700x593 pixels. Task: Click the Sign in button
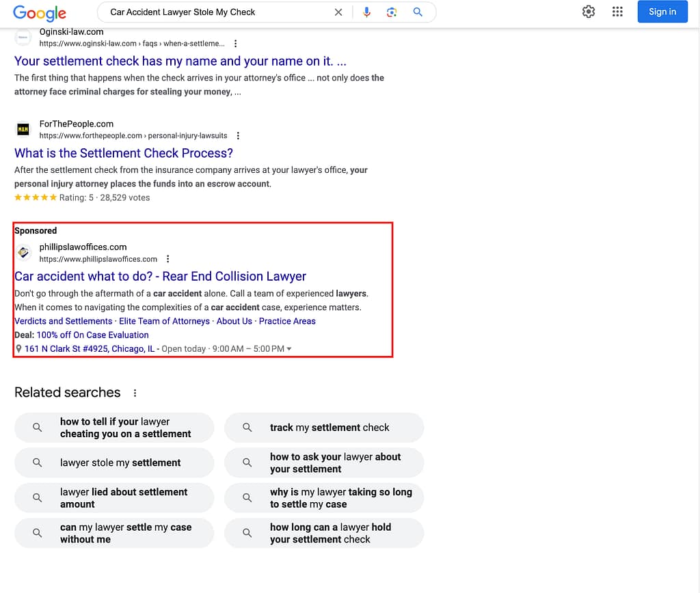pos(662,12)
